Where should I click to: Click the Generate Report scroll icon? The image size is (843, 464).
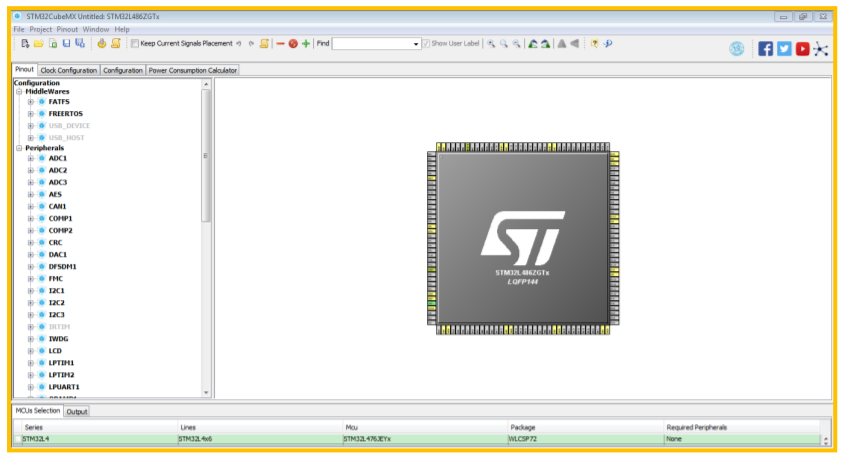coord(116,44)
